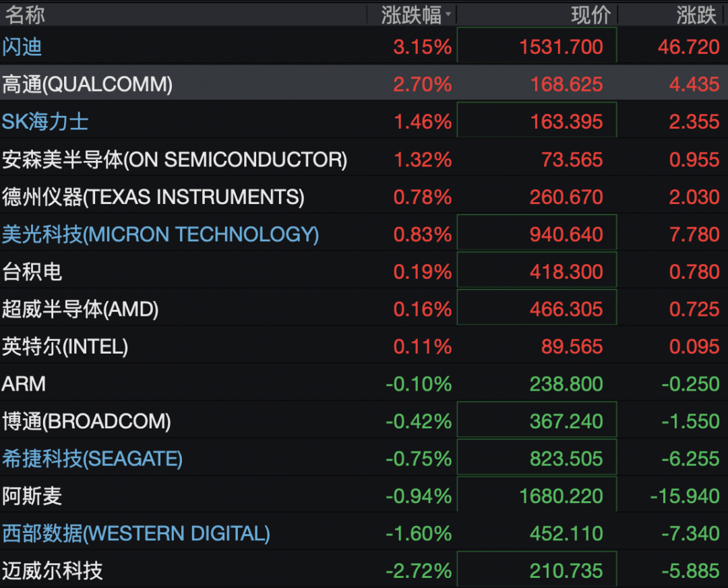The width and height of the screenshot is (728, 588).
Task: Click the 4.435 change value
Action: click(694, 84)
